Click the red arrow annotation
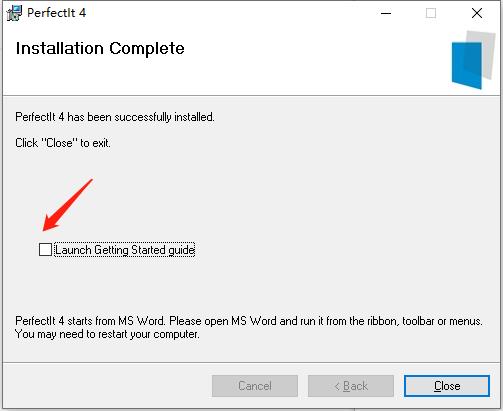 pos(67,205)
